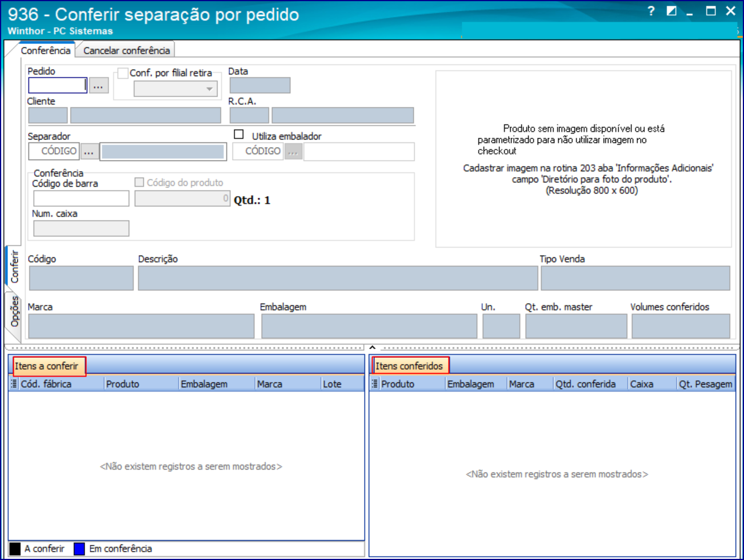This screenshot has width=744, height=560.
Task: Sort Itens a conferir by Embalagem column
Action: [x=217, y=384]
